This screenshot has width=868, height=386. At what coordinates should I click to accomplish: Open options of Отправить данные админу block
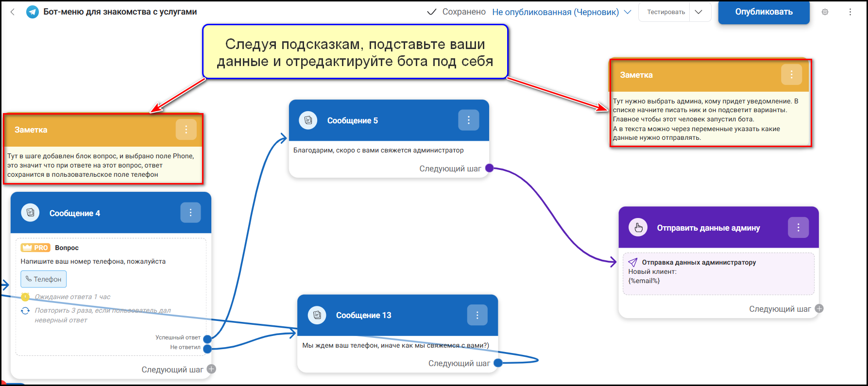798,228
